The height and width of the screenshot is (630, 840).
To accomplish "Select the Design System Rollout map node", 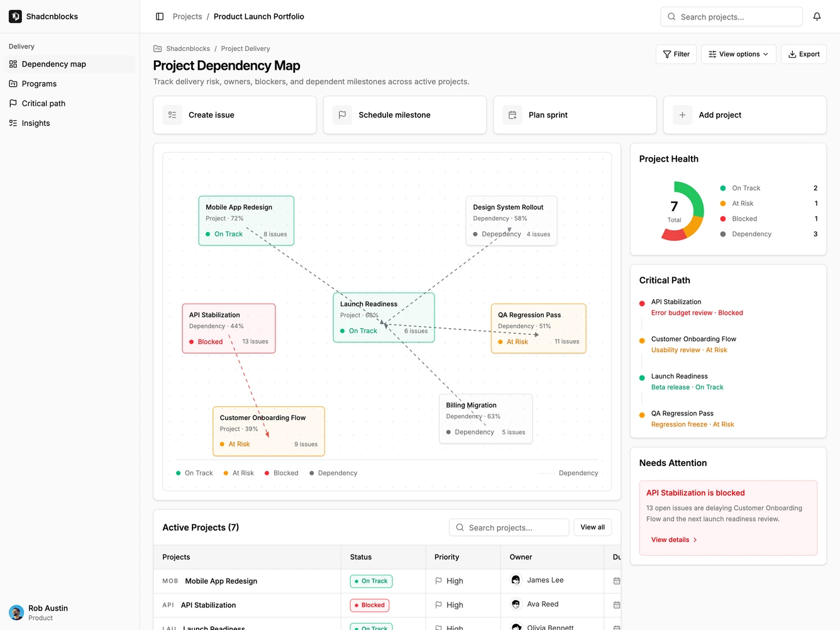I will (x=512, y=220).
